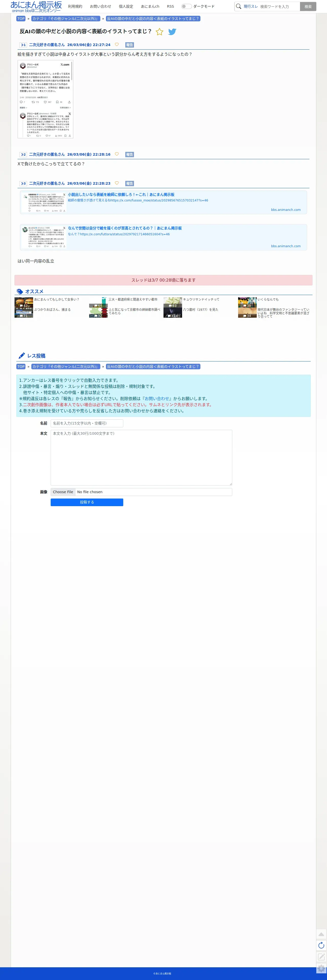The width and height of the screenshot is (327, 980).
Task: Open the カテゴリ『その他ジャンル』 breadcrumb above the title
Action: 65,19
